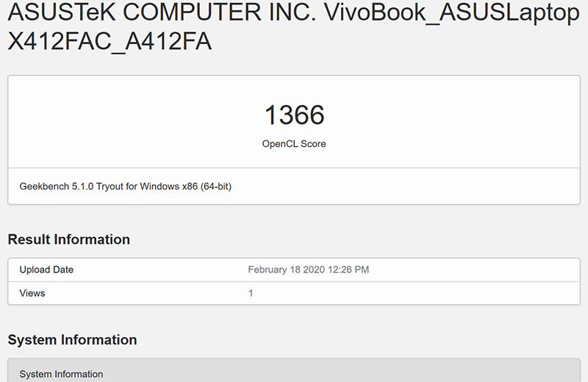The height and width of the screenshot is (382, 588).
Task: Click the Geekbench 5.1.0 Tryout version text
Action: [x=125, y=187]
